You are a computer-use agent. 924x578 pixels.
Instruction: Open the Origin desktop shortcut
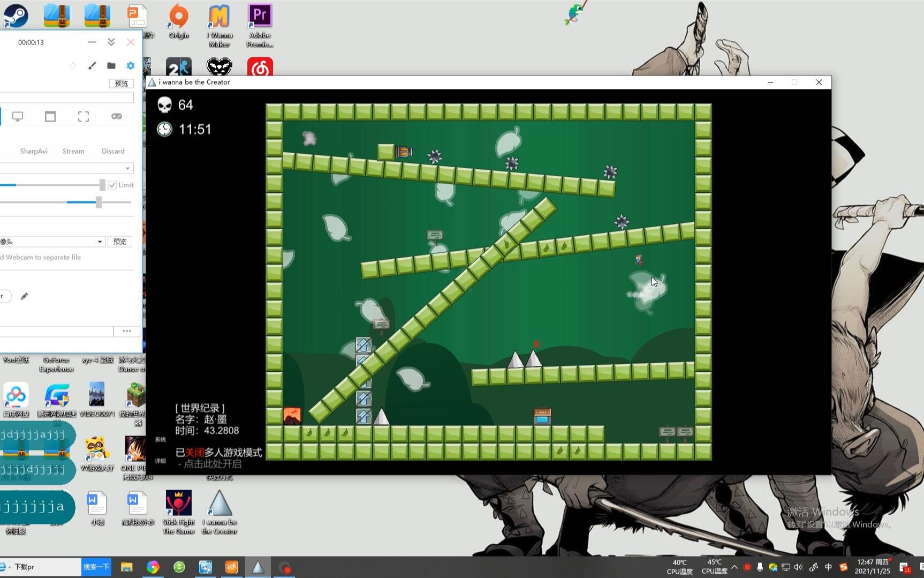pos(179,21)
